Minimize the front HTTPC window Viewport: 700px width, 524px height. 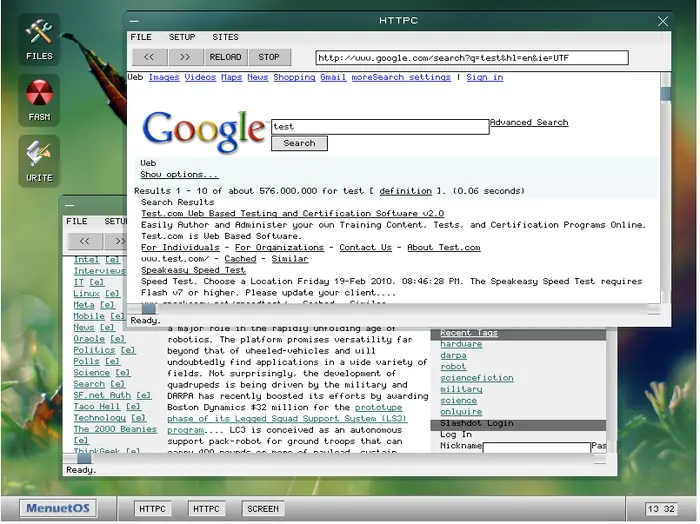(x=134, y=21)
